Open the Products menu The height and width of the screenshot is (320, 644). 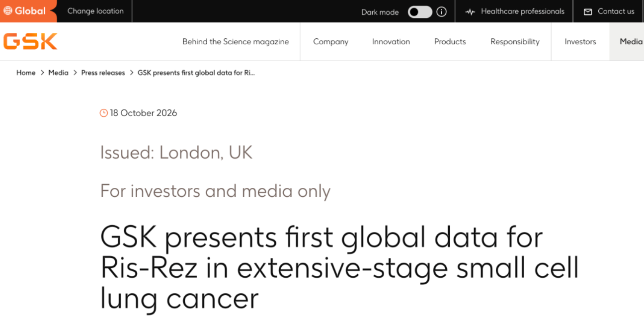pos(450,42)
